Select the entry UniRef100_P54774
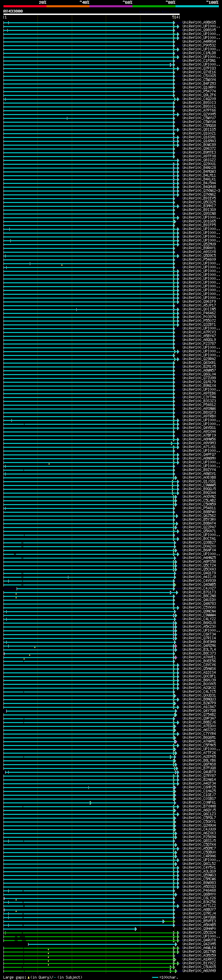The height and width of the screenshot is (980, 222). pyautogui.click(x=199, y=91)
